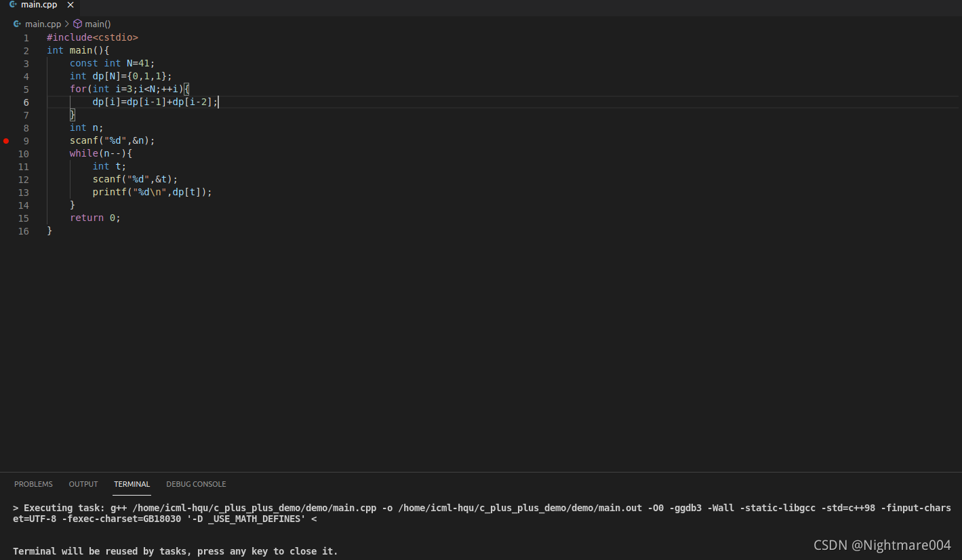Open the OUTPUT panel tab
The image size is (962, 560).
point(83,484)
